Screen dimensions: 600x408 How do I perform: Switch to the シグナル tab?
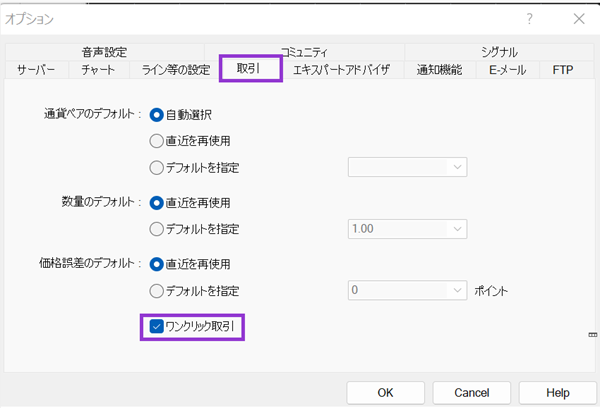pos(499,52)
